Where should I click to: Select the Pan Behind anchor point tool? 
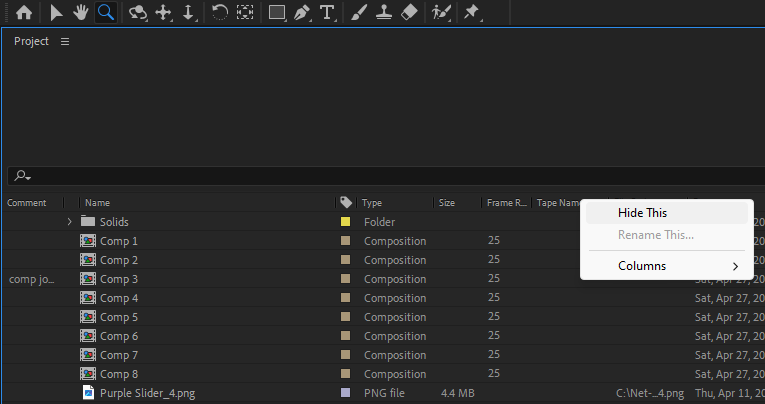pyautogui.click(x=245, y=13)
